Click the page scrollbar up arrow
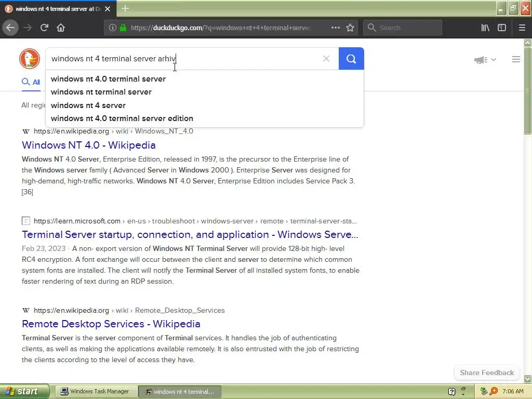This screenshot has height=399, width=532. point(528,43)
